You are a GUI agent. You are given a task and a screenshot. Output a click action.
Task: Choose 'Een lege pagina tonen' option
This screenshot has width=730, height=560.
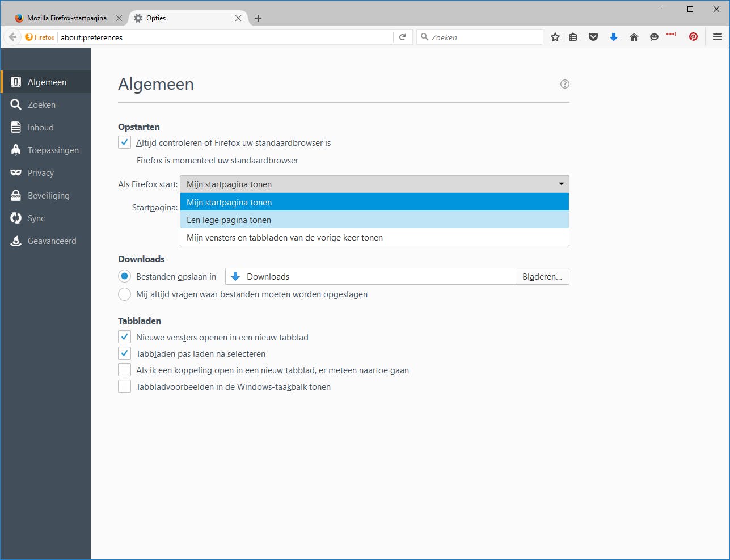[374, 220]
